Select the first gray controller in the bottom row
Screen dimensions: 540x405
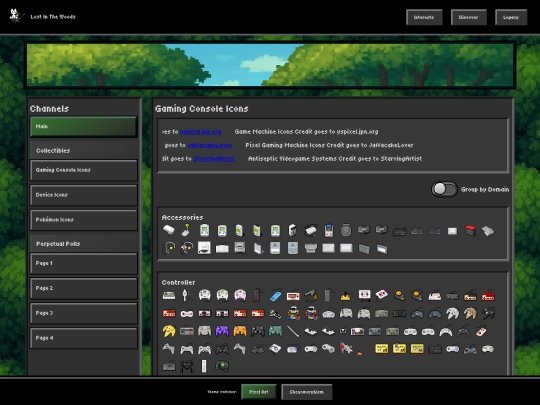tap(169, 366)
